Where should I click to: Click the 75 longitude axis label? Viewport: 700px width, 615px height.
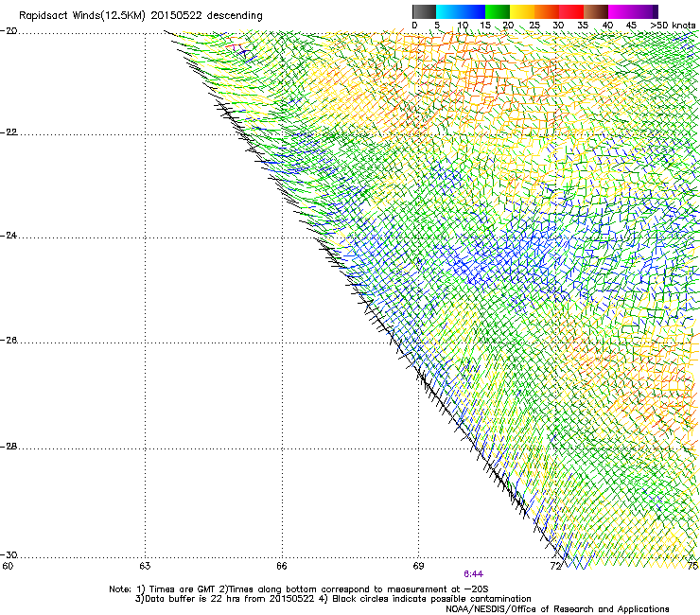click(x=692, y=567)
